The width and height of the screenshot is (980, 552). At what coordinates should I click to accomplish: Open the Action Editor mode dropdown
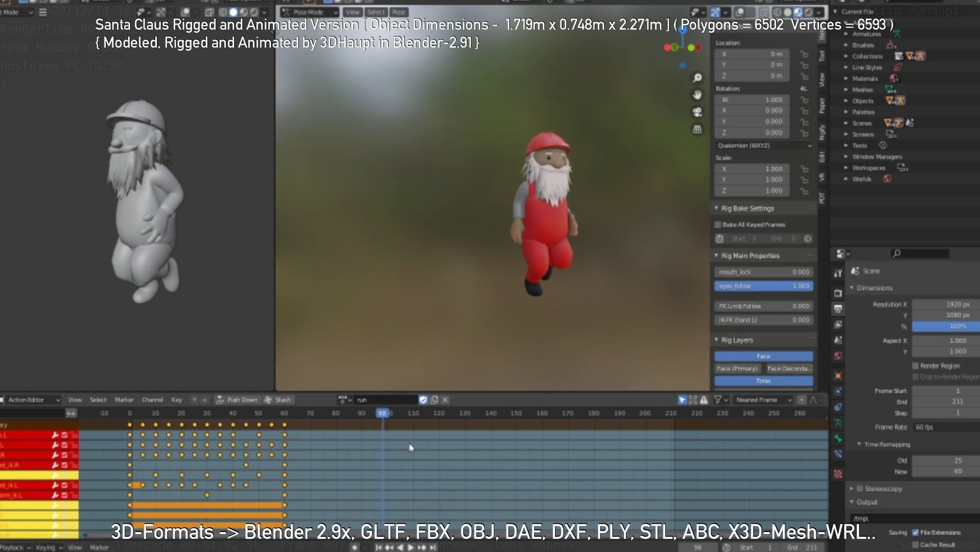30,400
